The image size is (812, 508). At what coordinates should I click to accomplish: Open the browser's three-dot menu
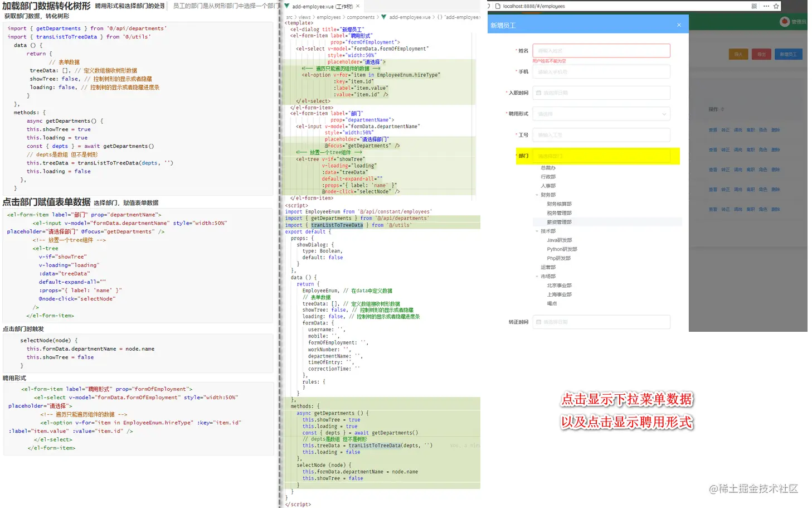tap(766, 6)
